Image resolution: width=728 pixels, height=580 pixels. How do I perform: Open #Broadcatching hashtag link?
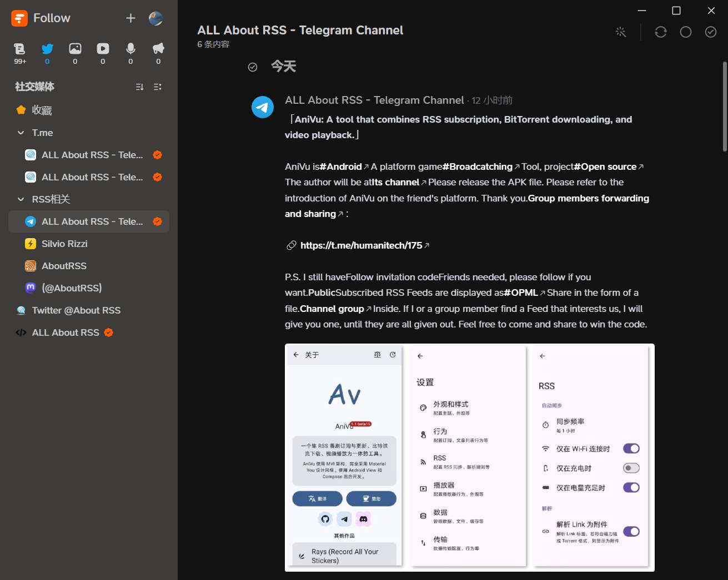click(x=481, y=167)
